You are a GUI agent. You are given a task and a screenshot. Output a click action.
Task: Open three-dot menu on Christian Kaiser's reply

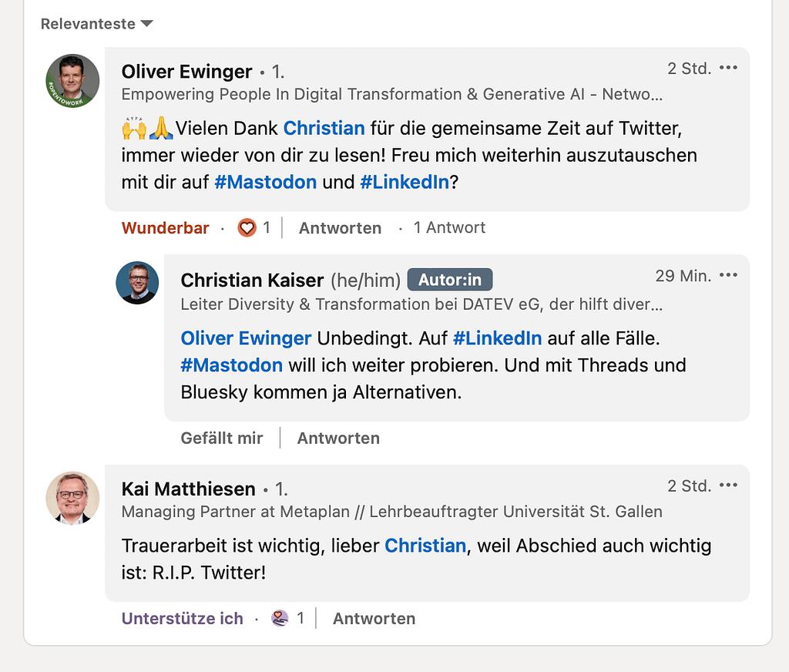[728, 276]
